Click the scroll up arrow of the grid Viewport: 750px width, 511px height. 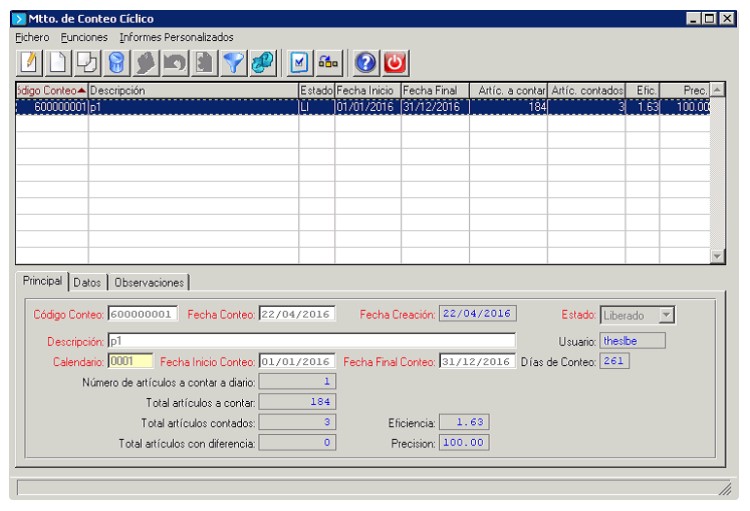717,89
